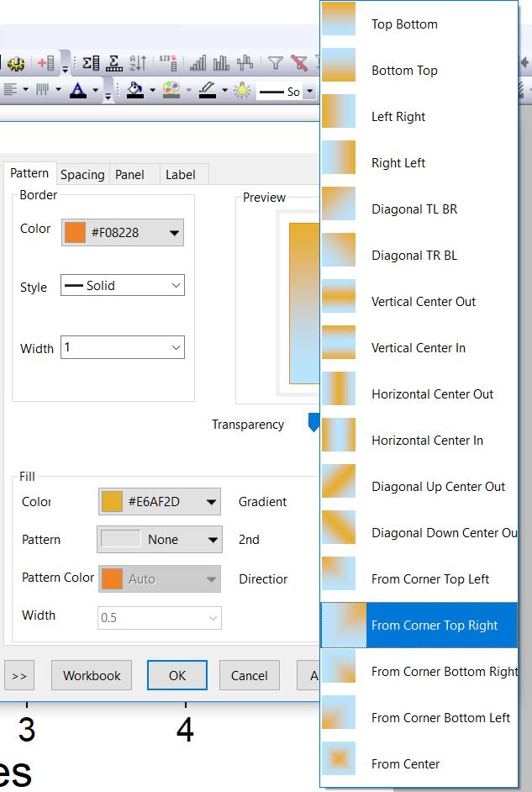The width and height of the screenshot is (532, 792).
Task: Click the sort A to Z icon
Action: 138,63
